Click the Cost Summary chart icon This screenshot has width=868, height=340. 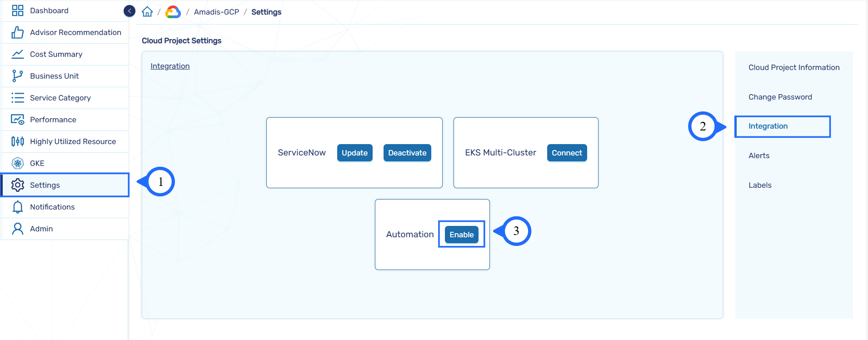coord(17,54)
